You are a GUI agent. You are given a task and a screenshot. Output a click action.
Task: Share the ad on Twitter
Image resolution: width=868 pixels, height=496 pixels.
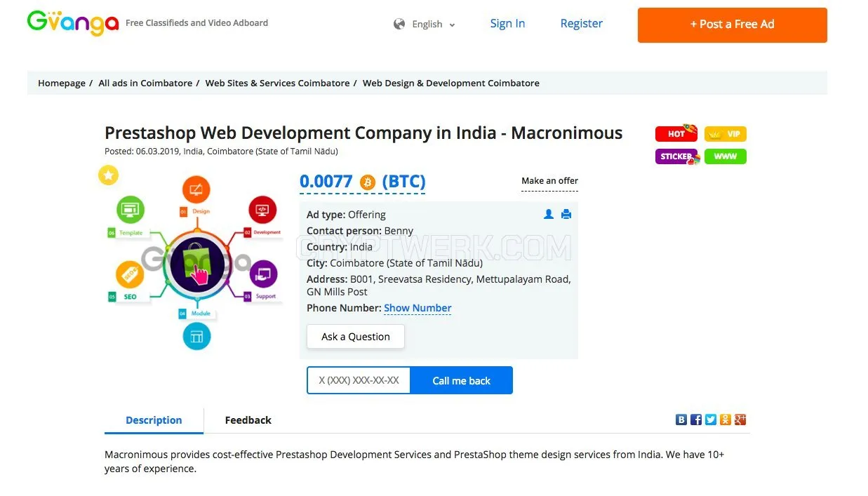click(711, 420)
